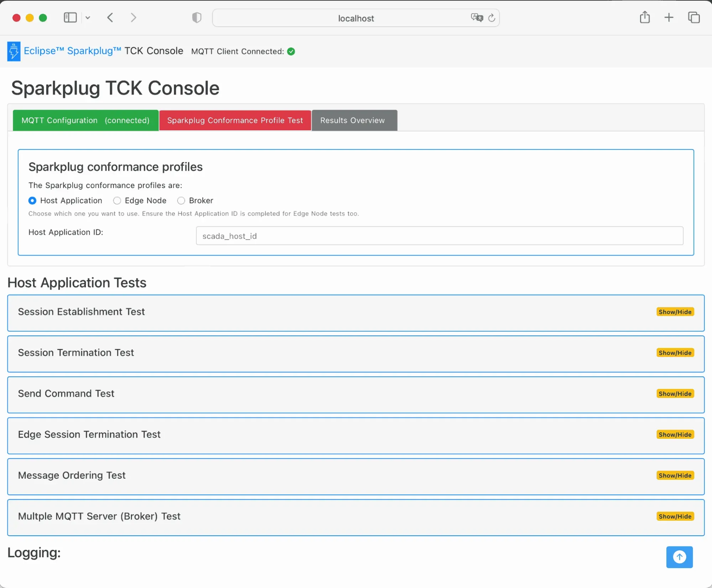The height and width of the screenshot is (588, 712).
Task: Select the Edge Node profile radio
Action: click(x=117, y=201)
